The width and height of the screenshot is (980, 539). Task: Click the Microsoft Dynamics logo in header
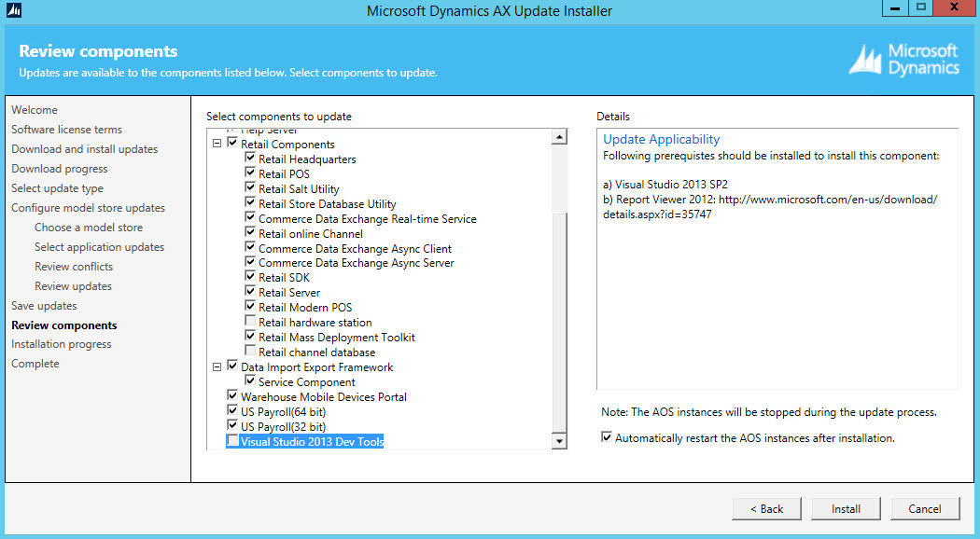pos(903,59)
